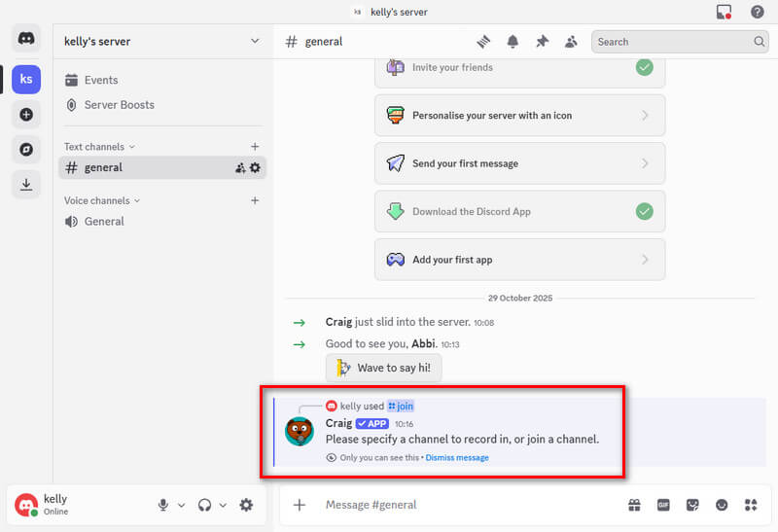Create a new voice channel plus
Viewport: 778px width, 532px height.
[255, 200]
